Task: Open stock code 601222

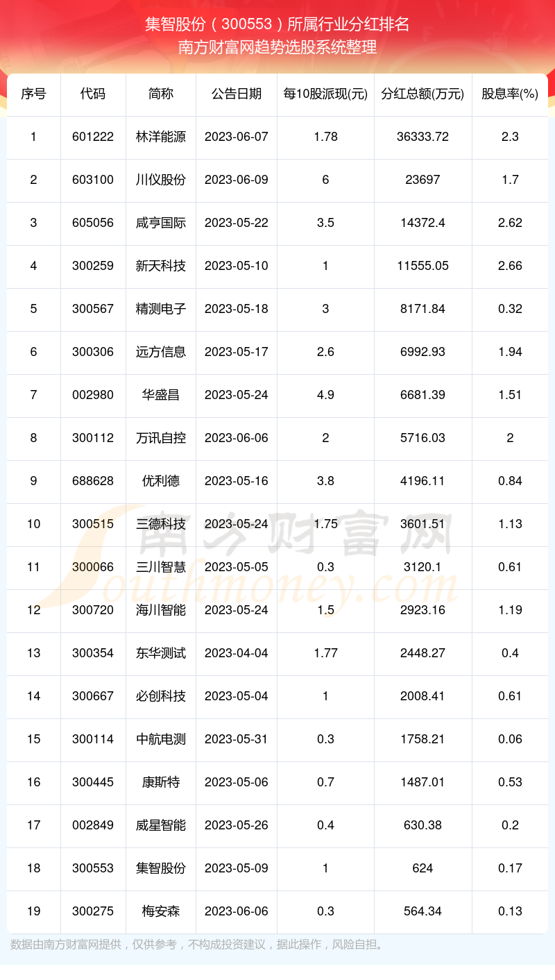Action: [x=93, y=137]
